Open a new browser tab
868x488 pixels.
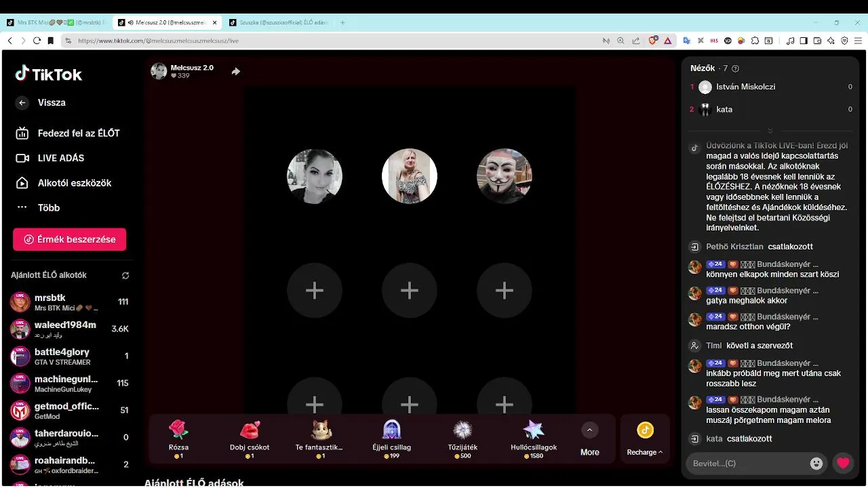click(342, 22)
